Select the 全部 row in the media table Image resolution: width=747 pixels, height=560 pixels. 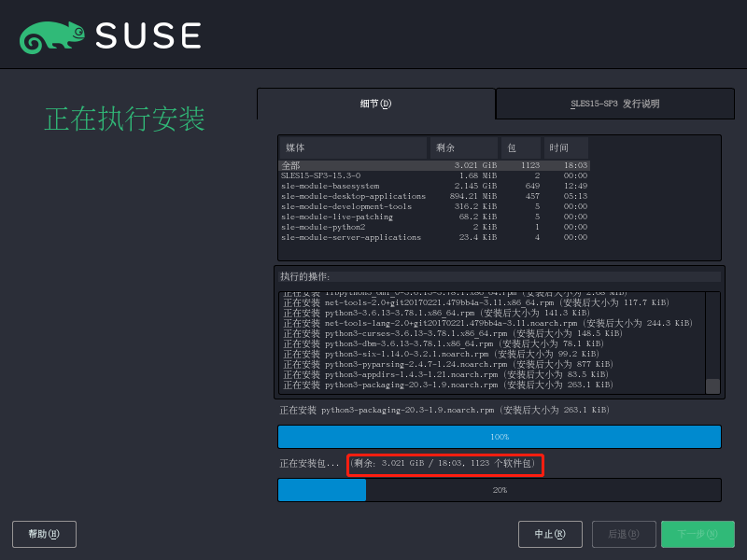pos(373,164)
